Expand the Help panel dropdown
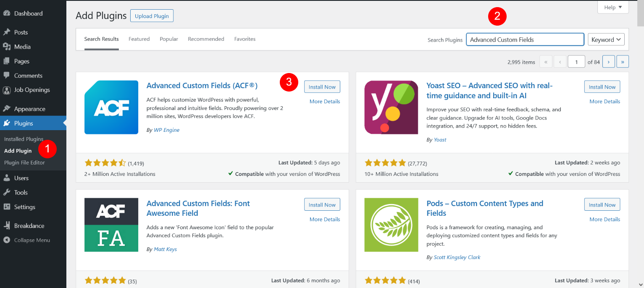644x288 pixels. [x=613, y=8]
